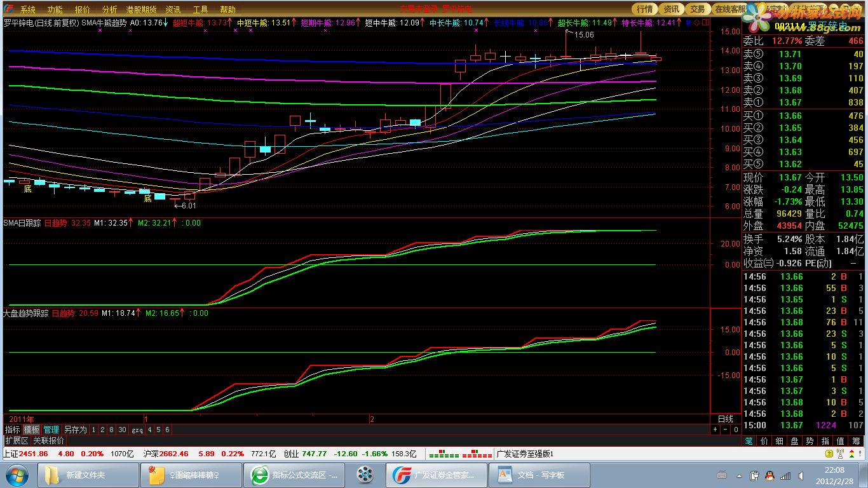868x488 pixels.
Task: Select the 模板 tab below the chart
Action: tap(32, 430)
